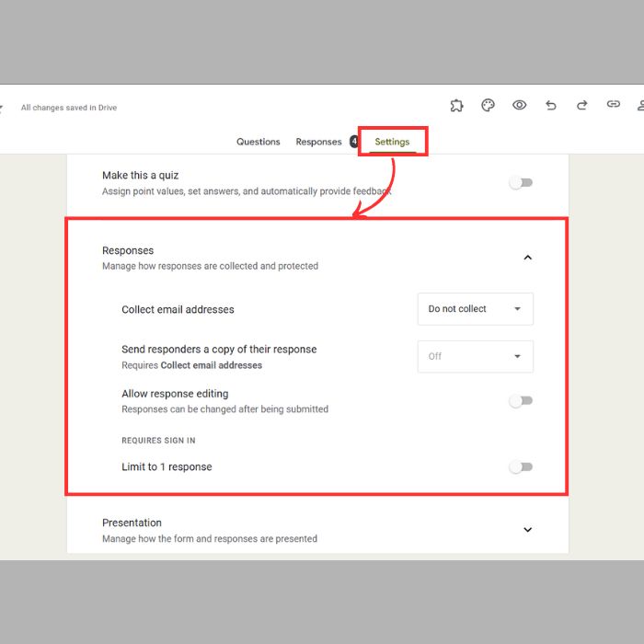Click the copy responder link icon
Viewport: 644px width, 644px height.
tap(614, 104)
